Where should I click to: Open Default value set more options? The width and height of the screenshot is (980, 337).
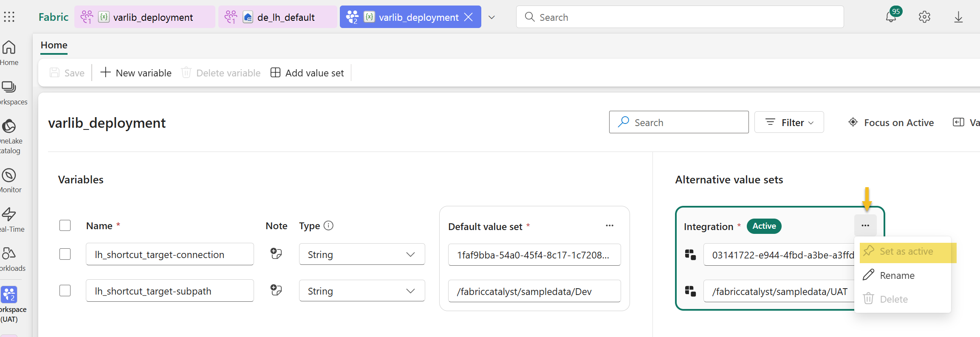[610, 226]
